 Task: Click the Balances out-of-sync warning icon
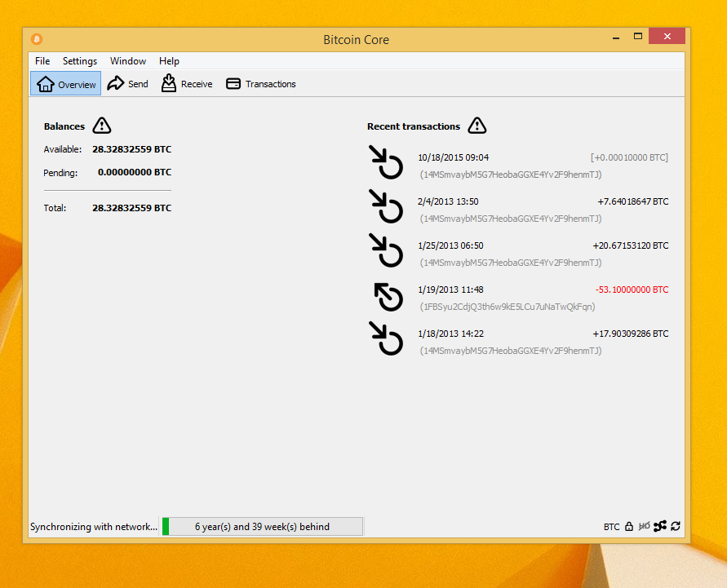tap(101, 126)
